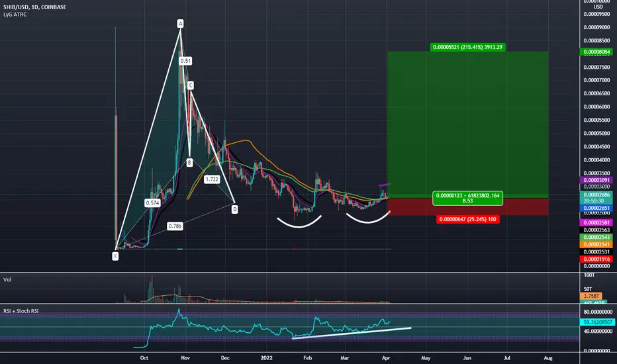The image size is (617, 364).
Task: Click the 0.00004500 price axis label
Action: pos(596,147)
